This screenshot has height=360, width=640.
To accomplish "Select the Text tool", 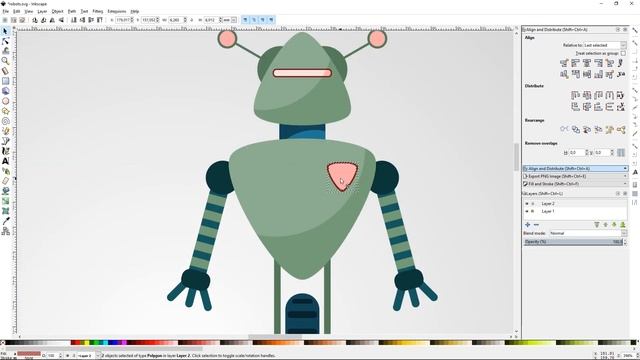I will pos(5,161).
